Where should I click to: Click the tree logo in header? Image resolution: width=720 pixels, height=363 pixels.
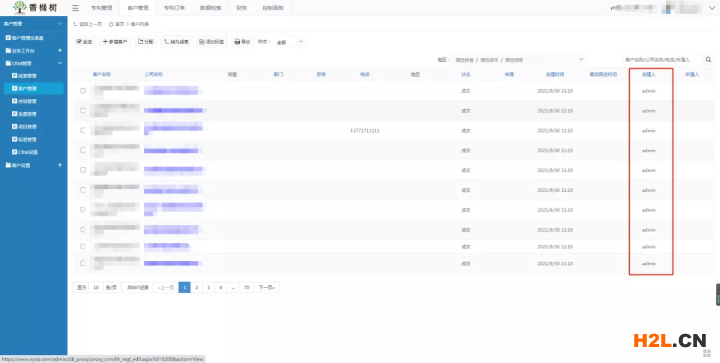pos(20,7)
